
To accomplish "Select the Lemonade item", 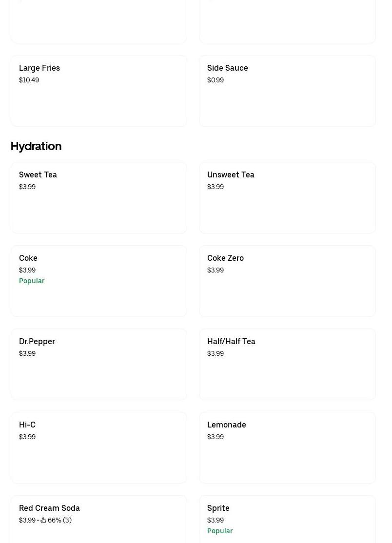I will pos(288,448).
